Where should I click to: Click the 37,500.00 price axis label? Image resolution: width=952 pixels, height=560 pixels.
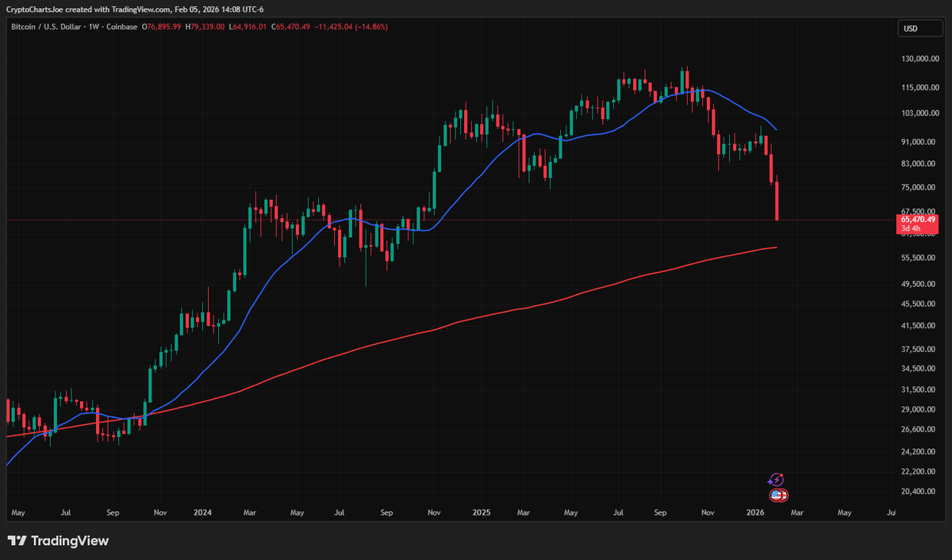pyautogui.click(x=920, y=349)
